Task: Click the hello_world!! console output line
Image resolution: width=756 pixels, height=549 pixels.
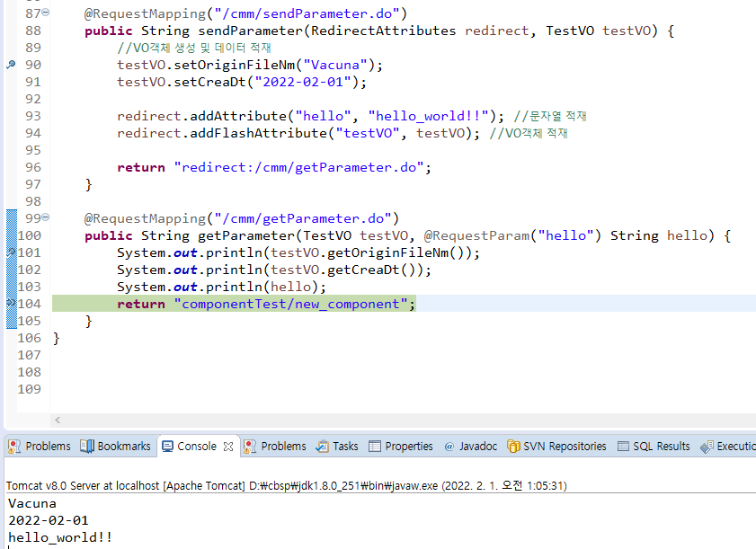Action: point(60,537)
